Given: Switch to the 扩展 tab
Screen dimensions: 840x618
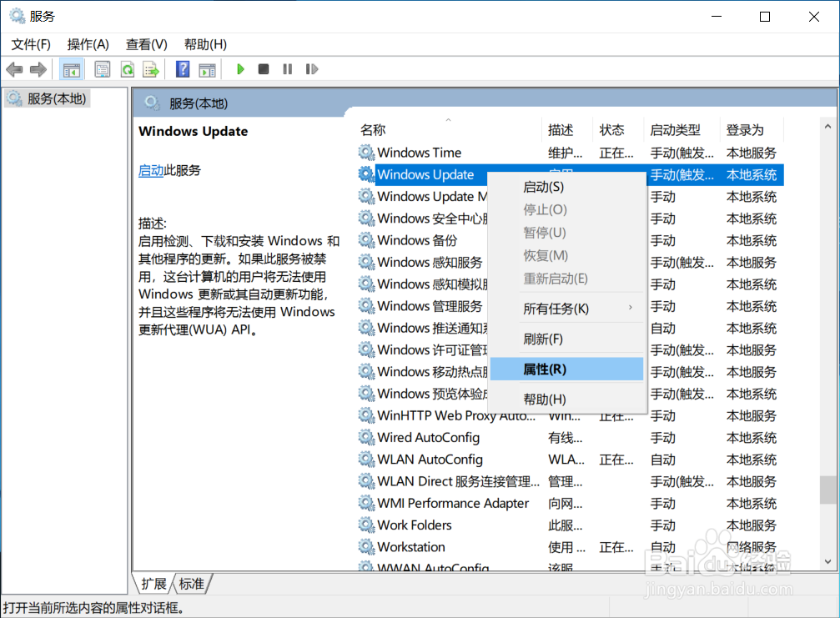Looking at the screenshot, I should click(153, 584).
